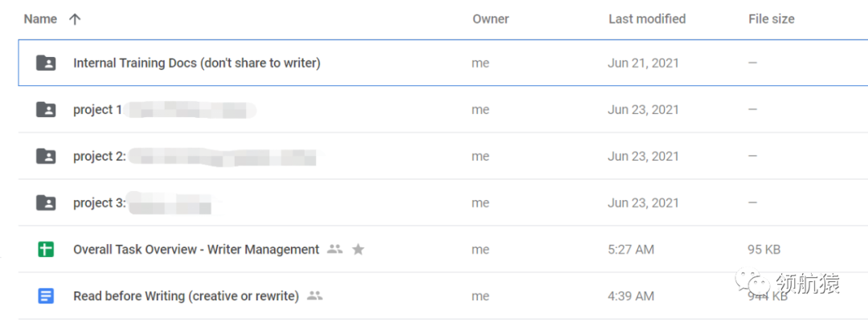Click the Jun 23, 2021 date in project 3 row
Viewport: 868px width, 322px height.
coord(643,203)
